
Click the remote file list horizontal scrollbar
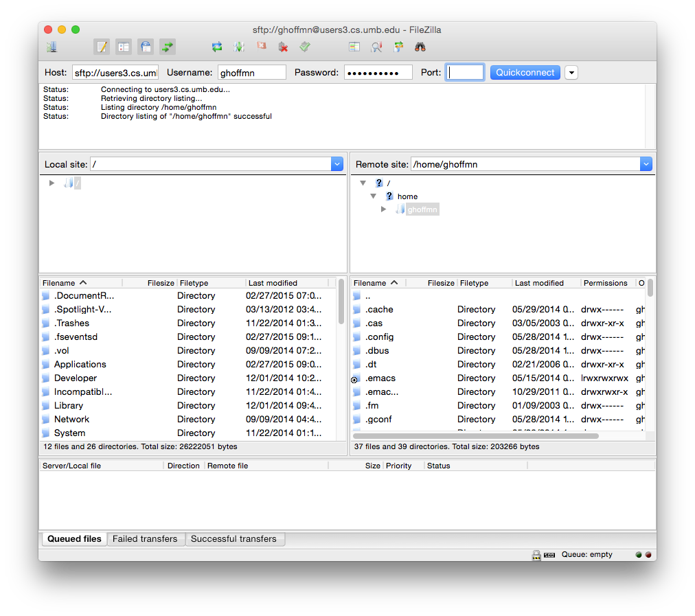coord(476,436)
